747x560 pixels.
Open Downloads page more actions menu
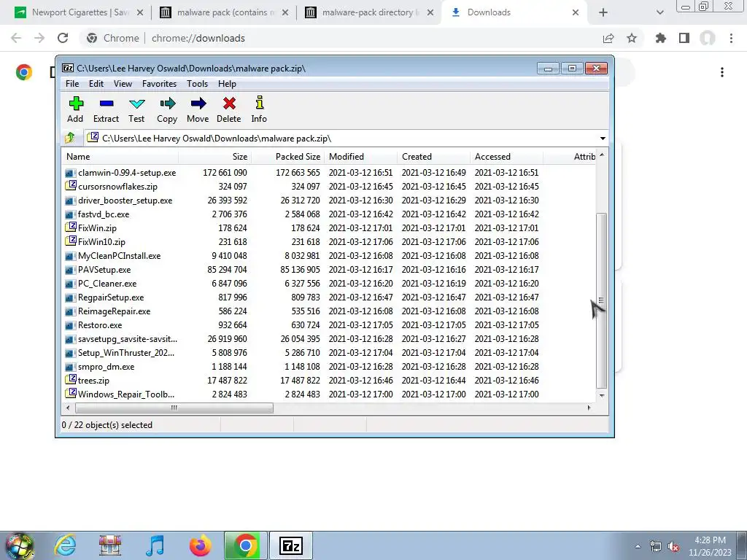tap(722, 72)
